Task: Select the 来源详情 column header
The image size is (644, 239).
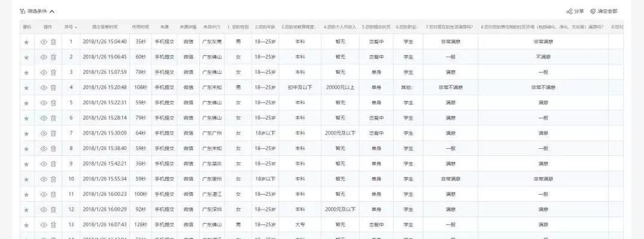Action: tap(188, 27)
